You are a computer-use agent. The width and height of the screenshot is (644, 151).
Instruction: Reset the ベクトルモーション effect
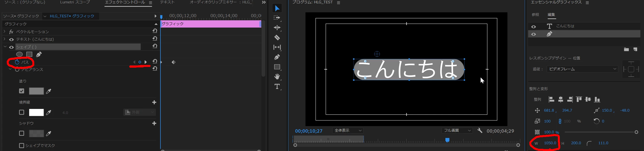[x=155, y=31]
